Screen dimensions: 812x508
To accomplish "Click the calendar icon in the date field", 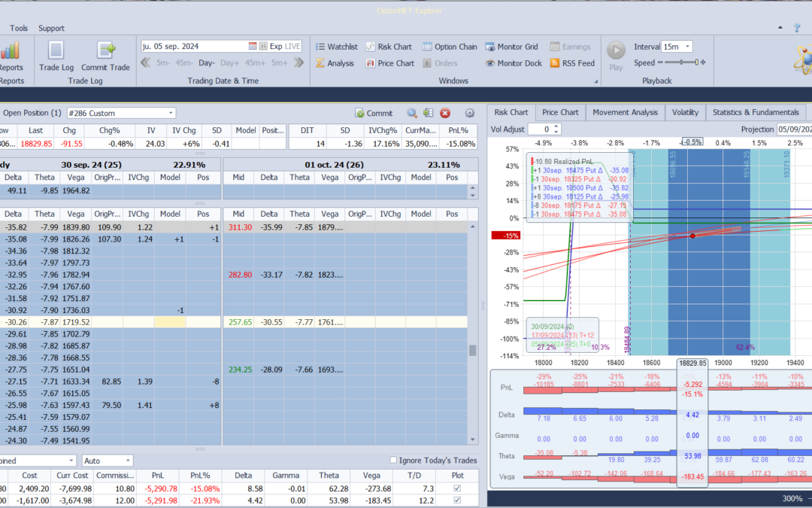I will click(x=253, y=46).
